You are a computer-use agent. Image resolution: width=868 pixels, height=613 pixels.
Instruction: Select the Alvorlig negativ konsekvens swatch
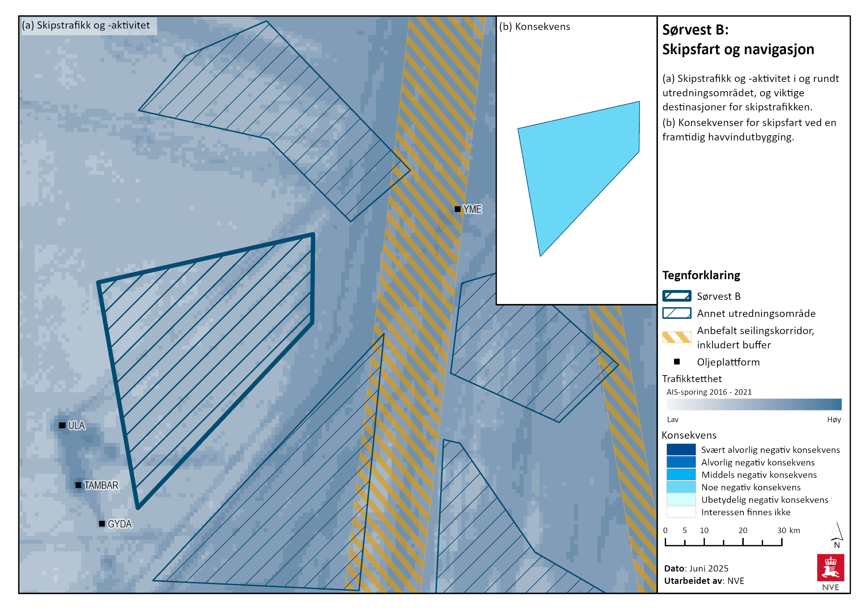pos(681,462)
